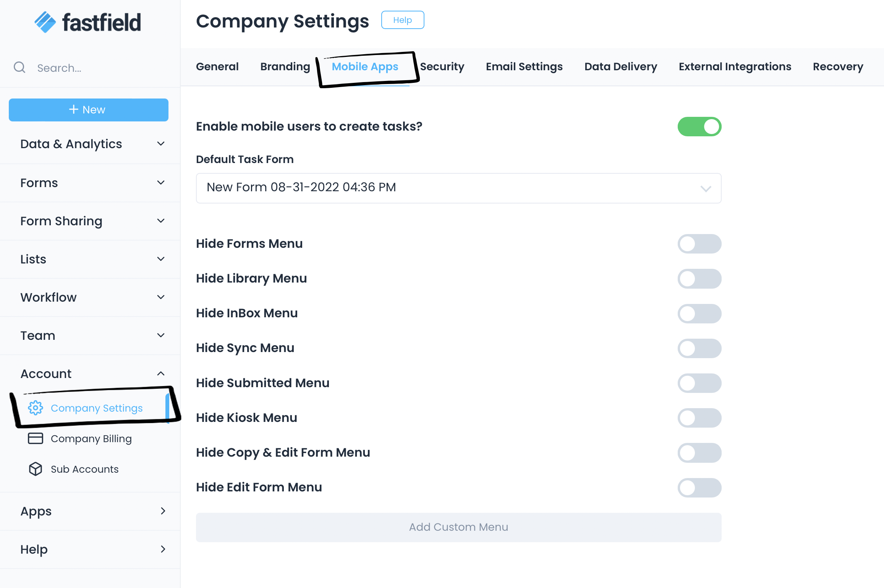Open the Email Settings tab
The height and width of the screenshot is (588, 884).
coord(524,66)
